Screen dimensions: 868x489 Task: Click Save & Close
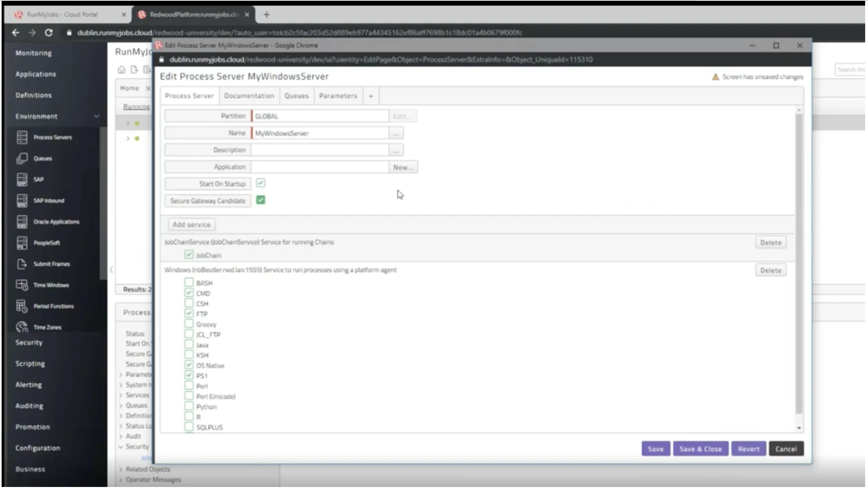[701, 449]
